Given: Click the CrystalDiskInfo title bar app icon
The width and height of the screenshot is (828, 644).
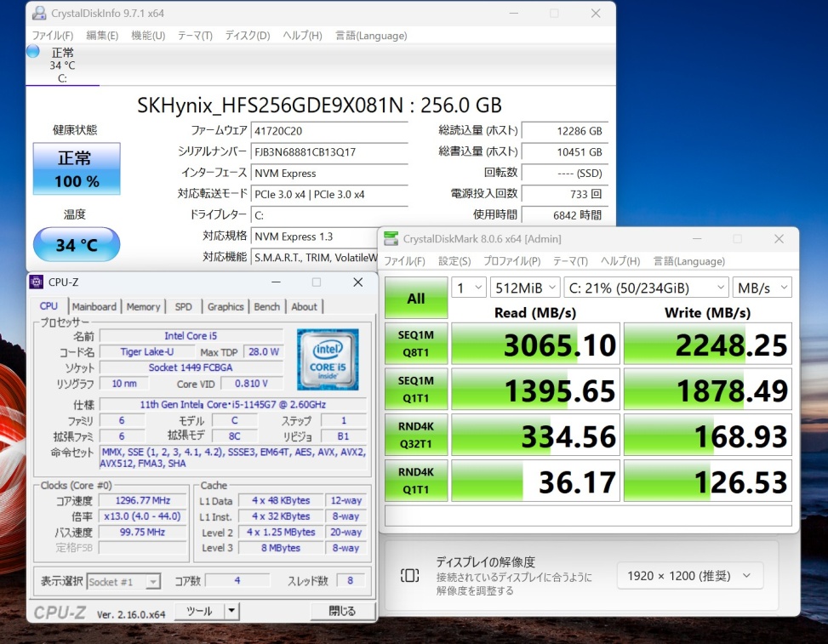Looking at the screenshot, I should [39, 14].
